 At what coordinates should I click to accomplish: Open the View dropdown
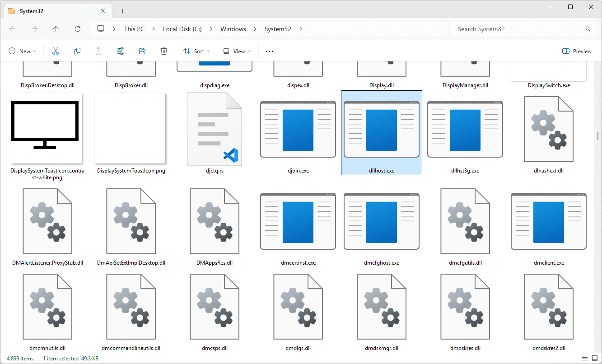[x=237, y=51]
